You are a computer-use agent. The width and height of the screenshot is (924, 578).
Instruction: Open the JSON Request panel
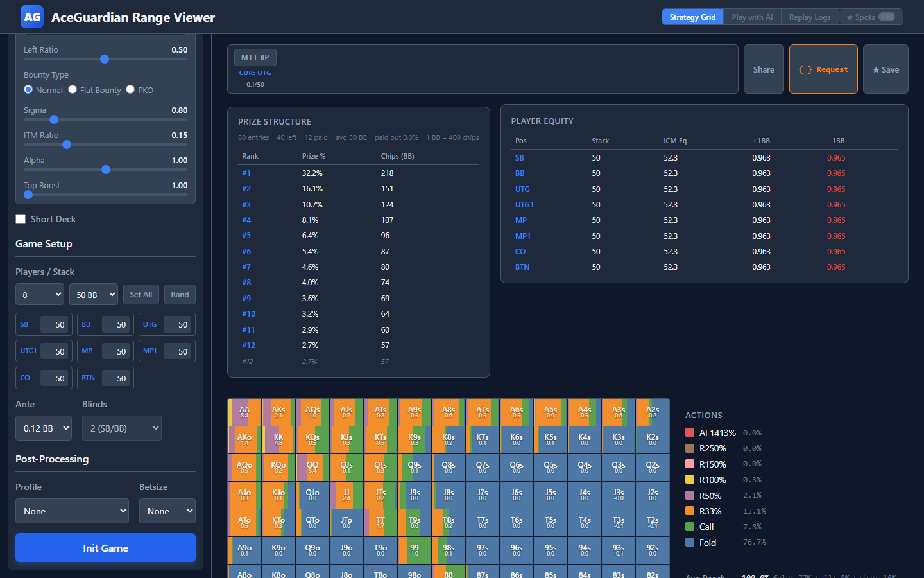823,69
